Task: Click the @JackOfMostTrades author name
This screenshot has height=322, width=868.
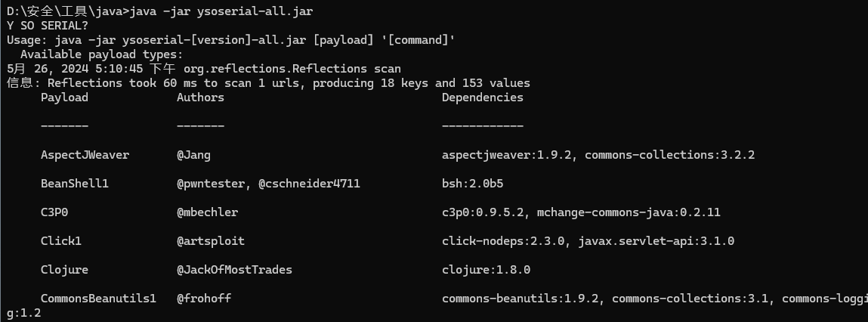Action: click(234, 270)
